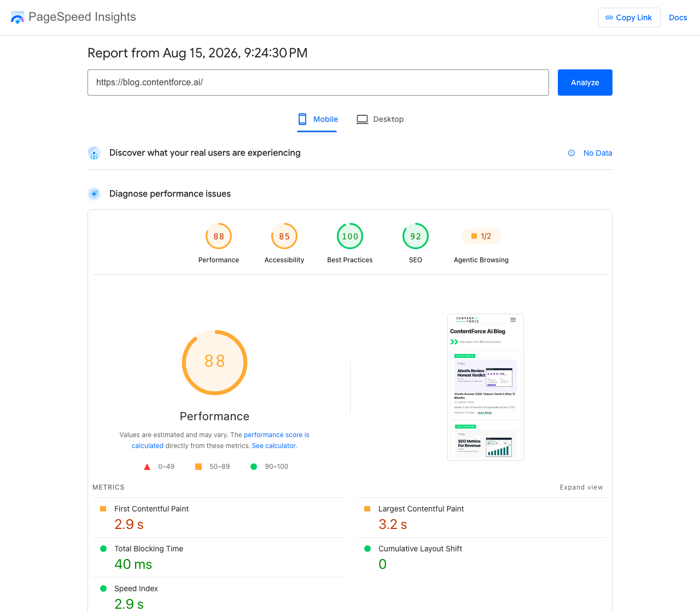The width and height of the screenshot is (700, 612).
Task: Click the 2.9 s First Contentful Paint value
Action: (129, 525)
